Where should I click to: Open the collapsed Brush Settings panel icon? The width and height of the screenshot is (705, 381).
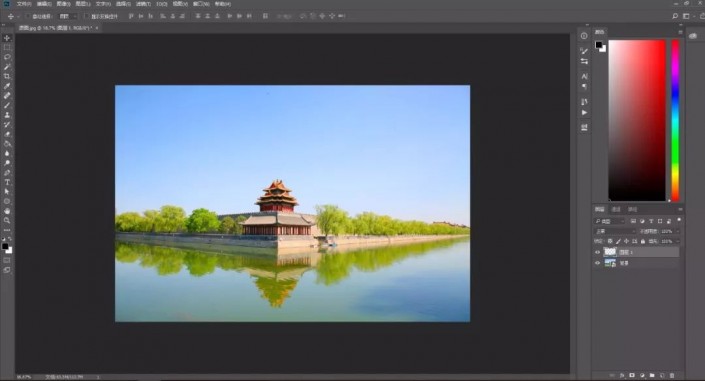tap(584, 51)
